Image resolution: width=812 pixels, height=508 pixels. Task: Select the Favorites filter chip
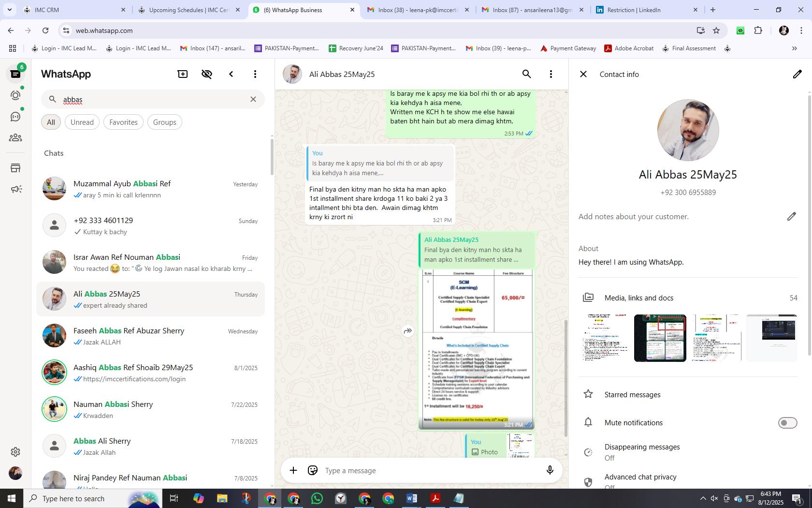pos(123,122)
